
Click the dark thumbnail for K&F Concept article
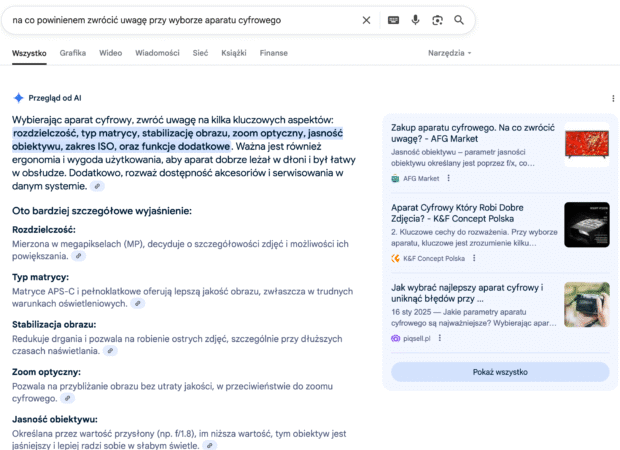(587, 225)
